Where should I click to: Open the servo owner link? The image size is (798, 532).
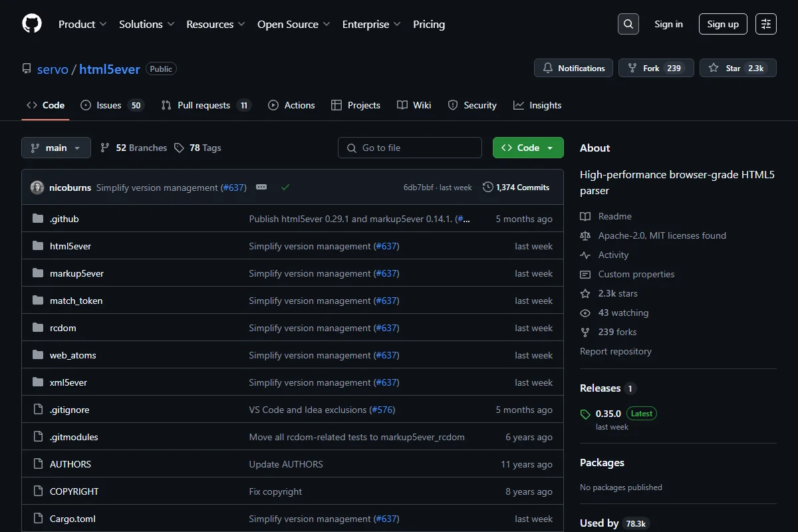[53, 68]
